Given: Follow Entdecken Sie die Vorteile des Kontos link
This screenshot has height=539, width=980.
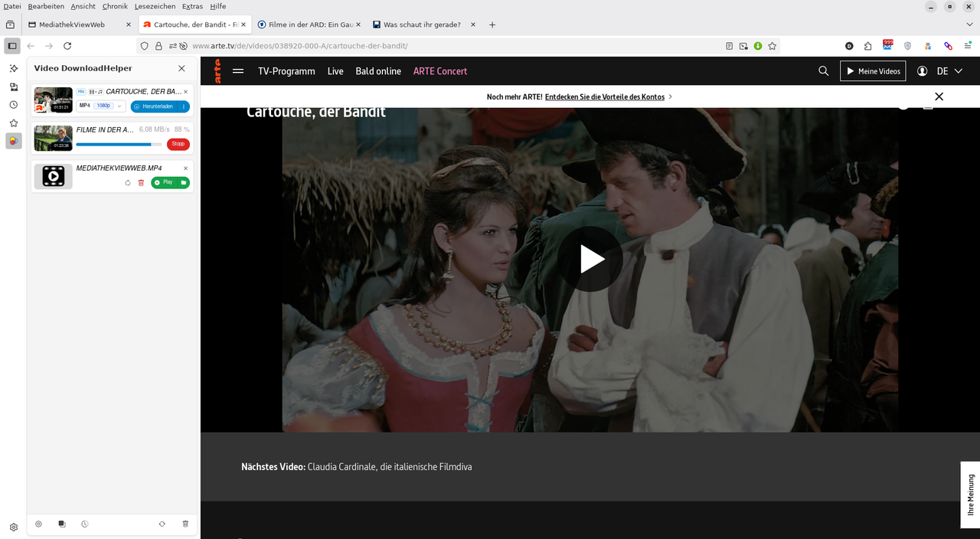Looking at the screenshot, I should [x=605, y=97].
